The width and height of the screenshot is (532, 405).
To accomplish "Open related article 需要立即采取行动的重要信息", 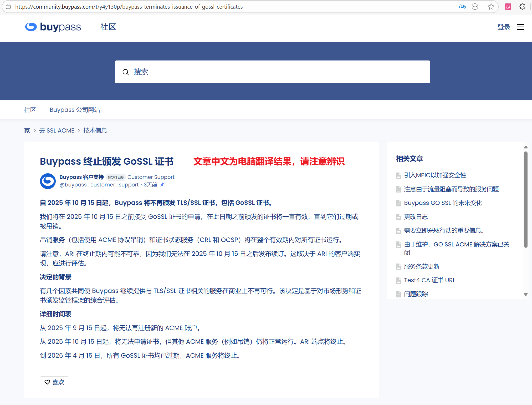I will point(444,231).
